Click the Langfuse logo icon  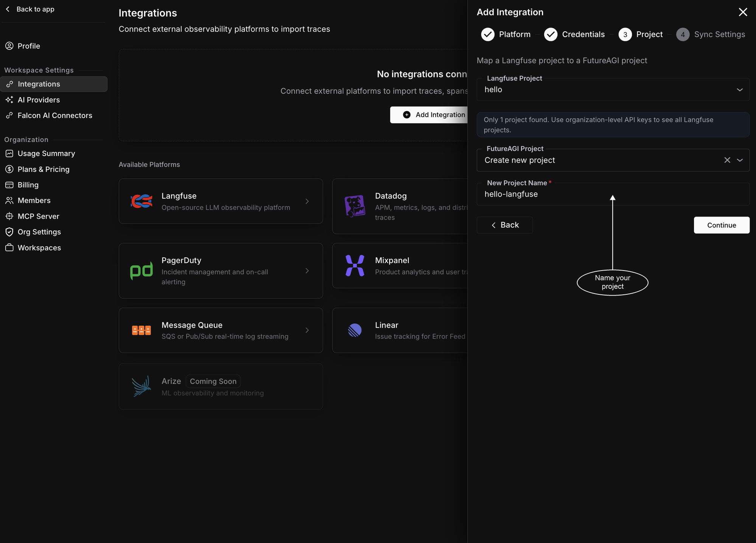click(141, 201)
